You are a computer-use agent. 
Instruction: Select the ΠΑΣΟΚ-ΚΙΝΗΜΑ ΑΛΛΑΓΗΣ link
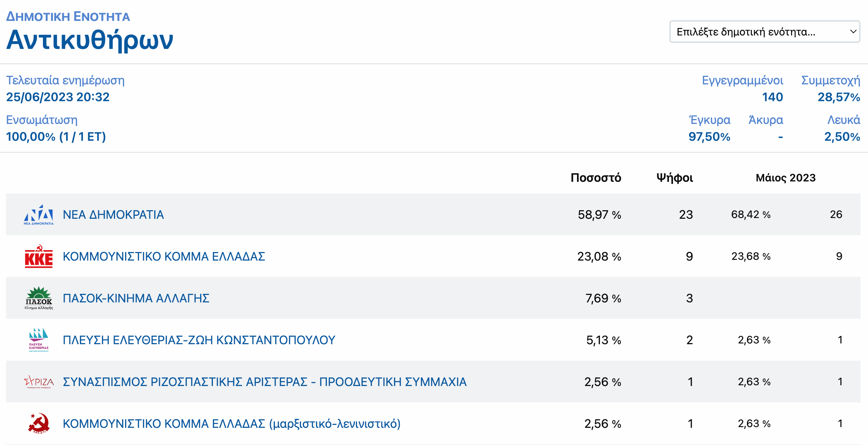(x=136, y=298)
